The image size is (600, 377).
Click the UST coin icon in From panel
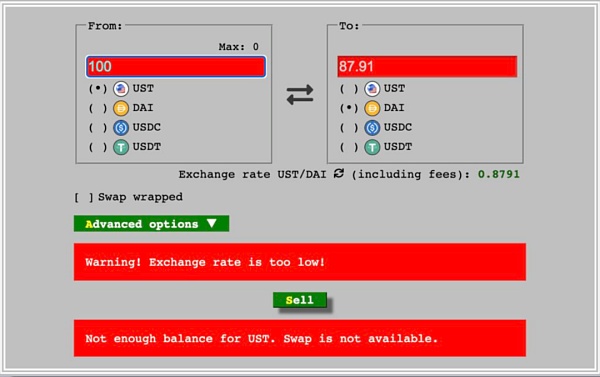[121, 89]
